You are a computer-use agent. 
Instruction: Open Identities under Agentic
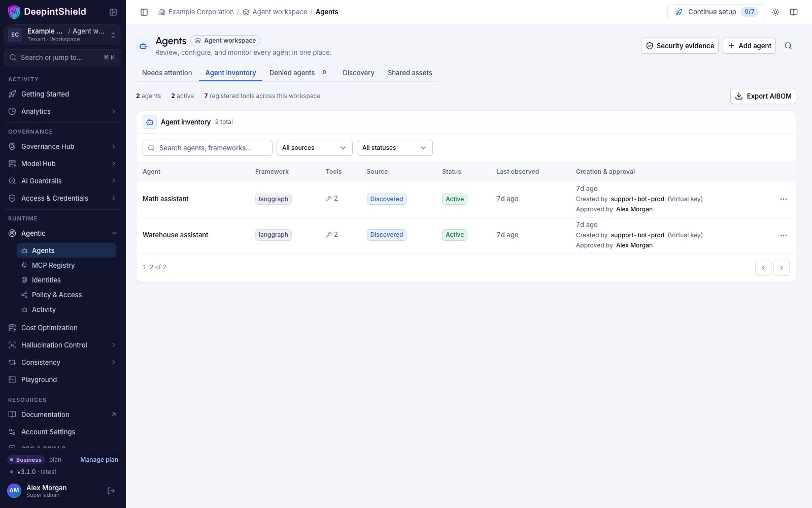[x=66, y=280]
